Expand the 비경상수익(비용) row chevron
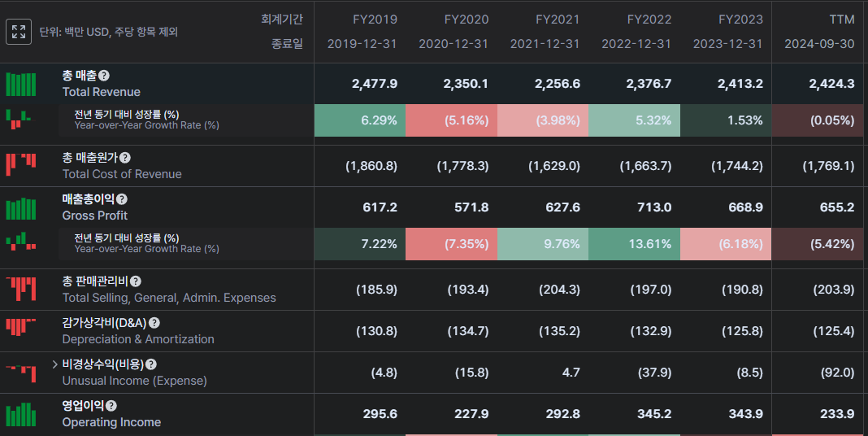The image size is (868, 436). (54, 364)
